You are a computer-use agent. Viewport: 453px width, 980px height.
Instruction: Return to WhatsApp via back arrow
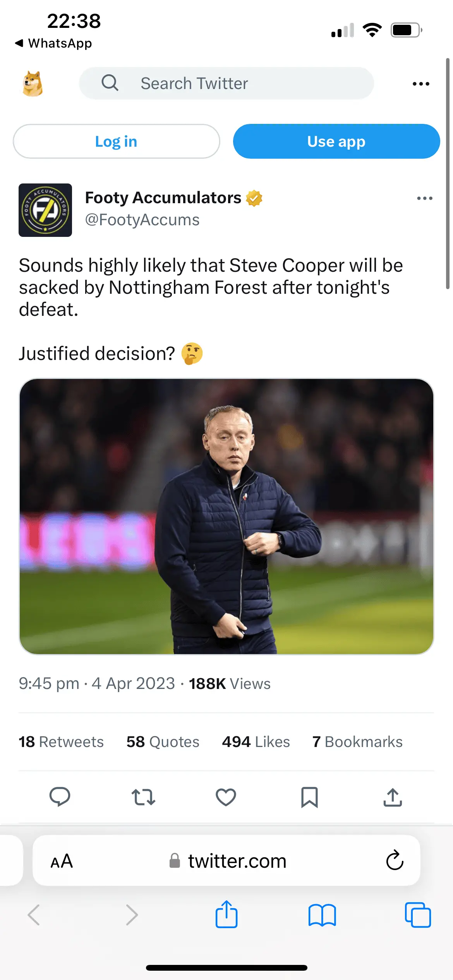53,43
